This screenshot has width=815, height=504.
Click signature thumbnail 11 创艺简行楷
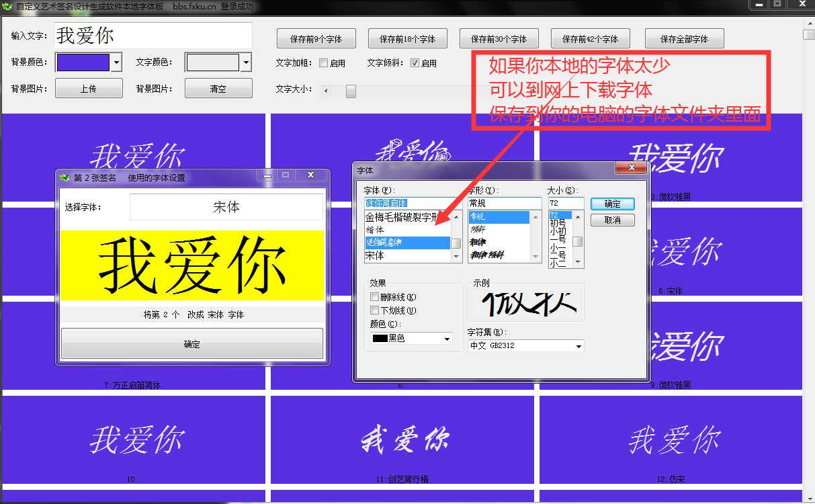pos(403,440)
